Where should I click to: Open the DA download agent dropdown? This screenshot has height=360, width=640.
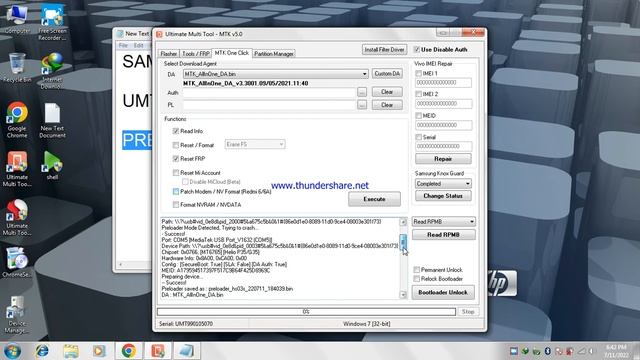(x=276, y=74)
